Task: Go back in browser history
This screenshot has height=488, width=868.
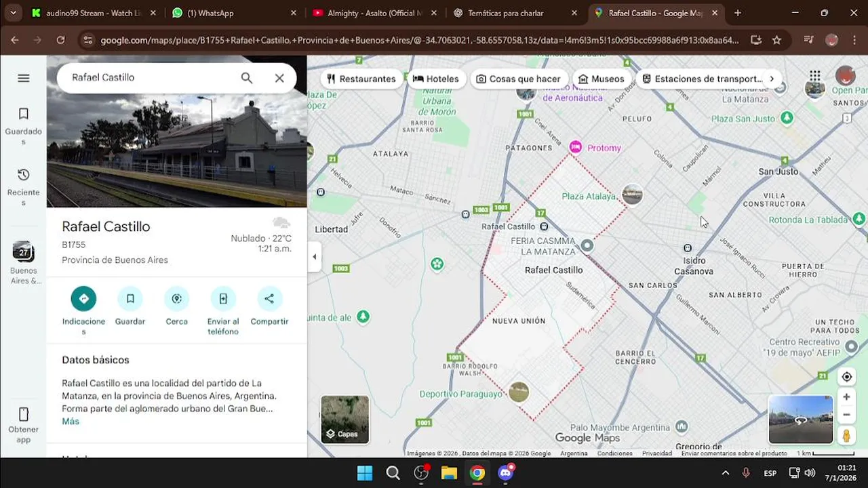Action: (16, 40)
